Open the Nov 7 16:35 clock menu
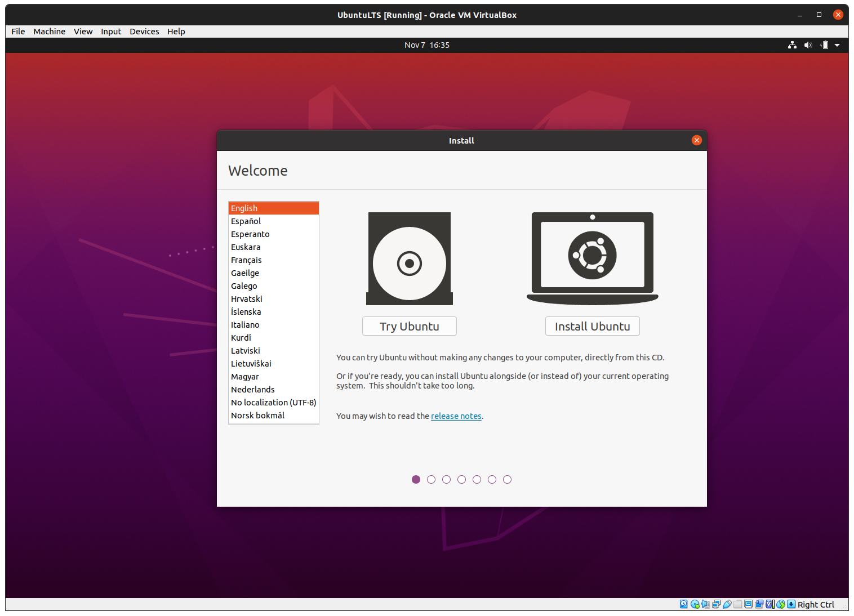Viewport: 854px width, 616px height. coord(426,45)
